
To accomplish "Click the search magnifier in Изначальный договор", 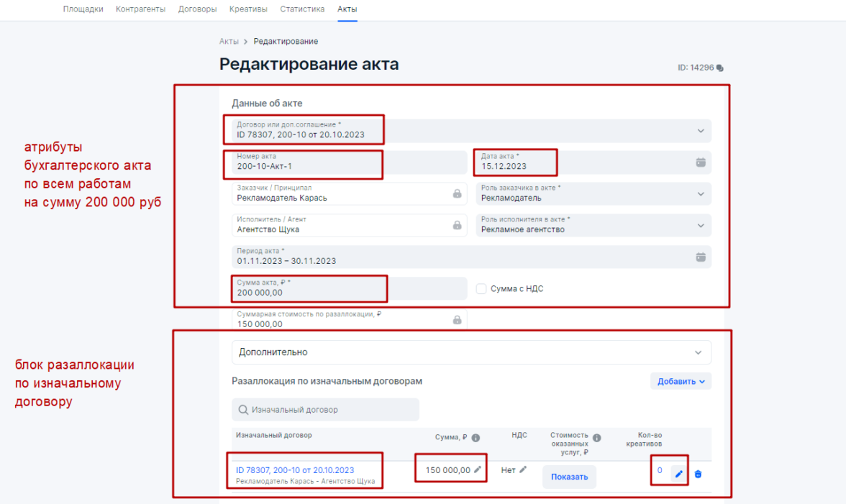I will tap(243, 410).
